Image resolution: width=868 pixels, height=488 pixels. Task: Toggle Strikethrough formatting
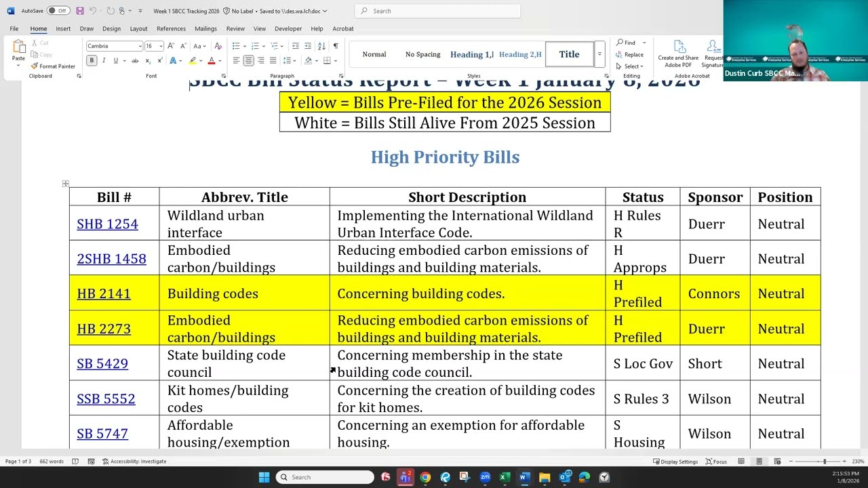[x=135, y=60]
